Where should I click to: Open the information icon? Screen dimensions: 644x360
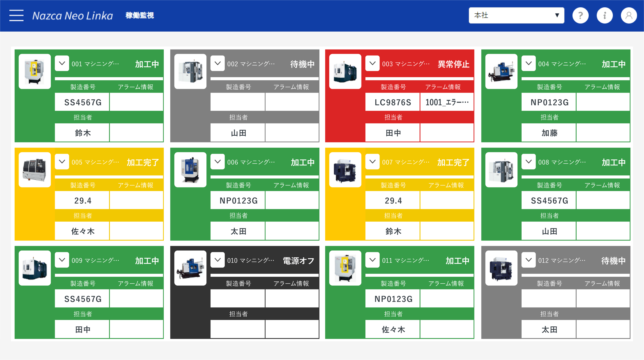(x=604, y=15)
